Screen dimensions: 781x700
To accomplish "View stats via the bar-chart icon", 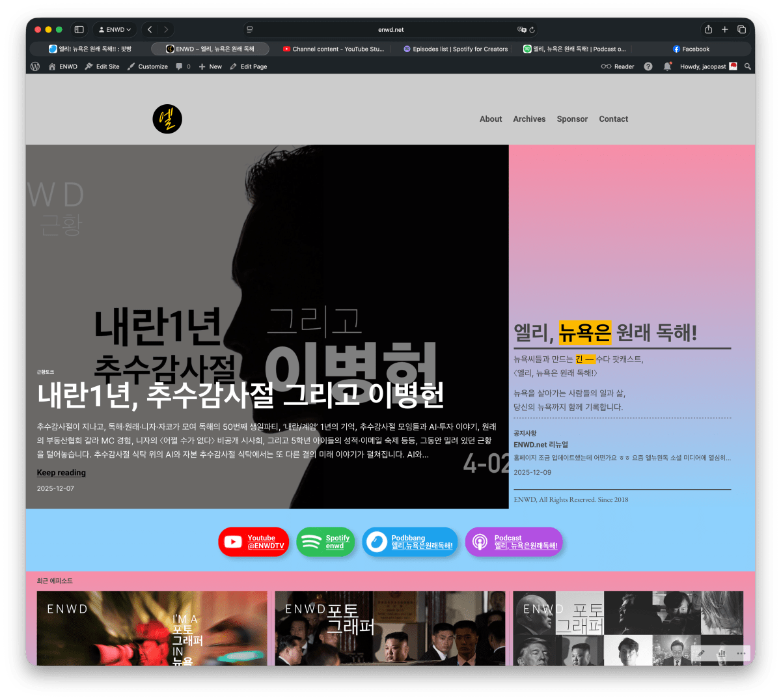I will pos(721,652).
